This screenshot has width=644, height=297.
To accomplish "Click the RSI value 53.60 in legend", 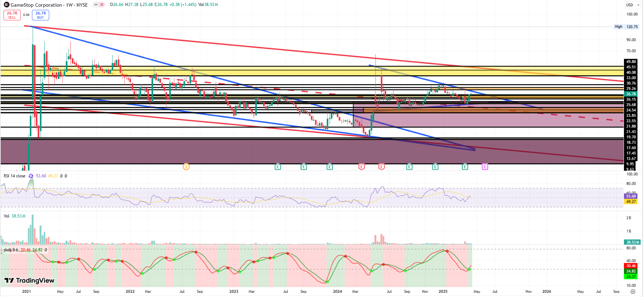I will (x=41, y=176).
